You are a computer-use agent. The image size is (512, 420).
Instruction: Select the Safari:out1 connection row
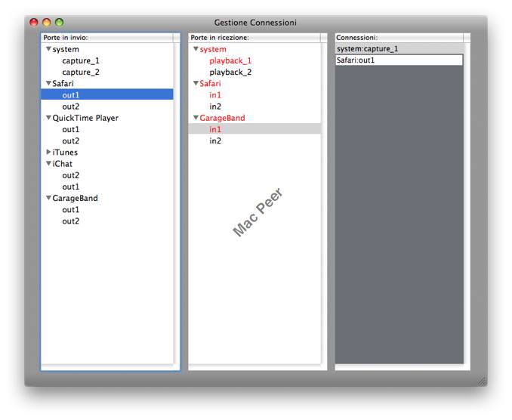tap(399, 60)
